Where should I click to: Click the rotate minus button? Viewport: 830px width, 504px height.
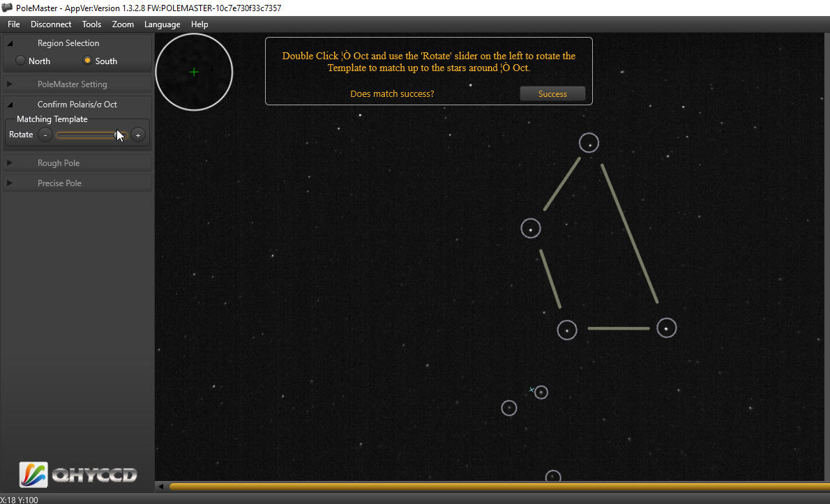coord(45,135)
